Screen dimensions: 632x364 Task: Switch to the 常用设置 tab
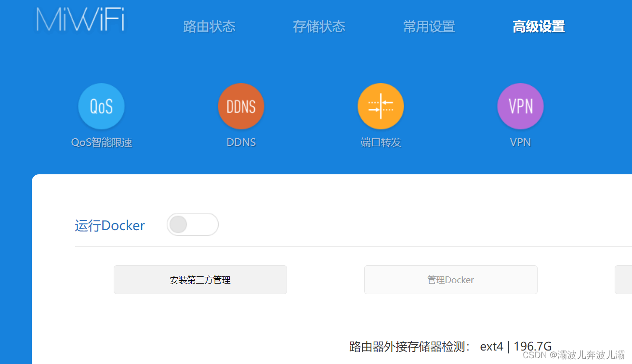[429, 26]
